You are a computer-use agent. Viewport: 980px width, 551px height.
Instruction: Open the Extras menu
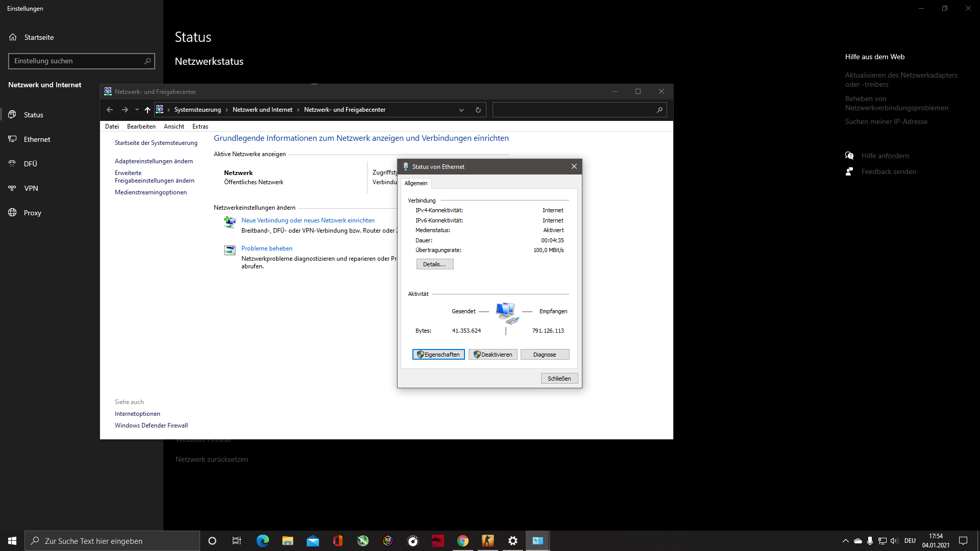[200, 126]
